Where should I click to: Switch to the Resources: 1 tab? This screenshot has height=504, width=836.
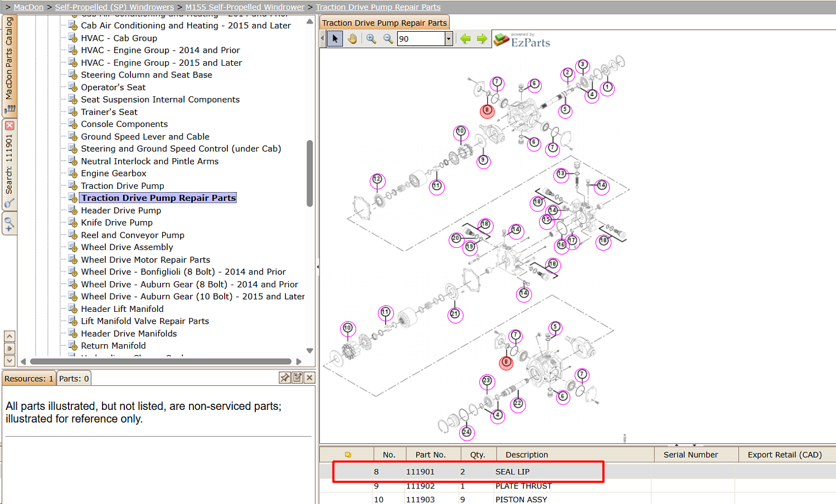tap(29, 379)
